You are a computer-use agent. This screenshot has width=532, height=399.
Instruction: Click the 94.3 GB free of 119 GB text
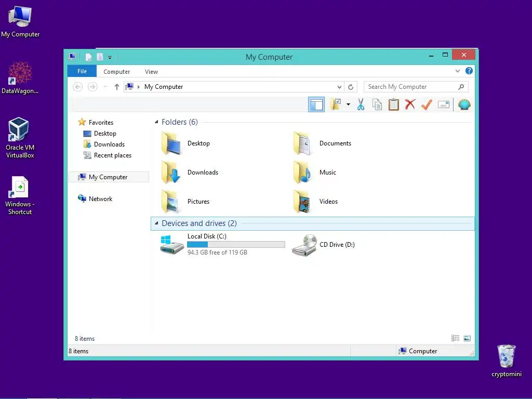[x=217, y=252]
